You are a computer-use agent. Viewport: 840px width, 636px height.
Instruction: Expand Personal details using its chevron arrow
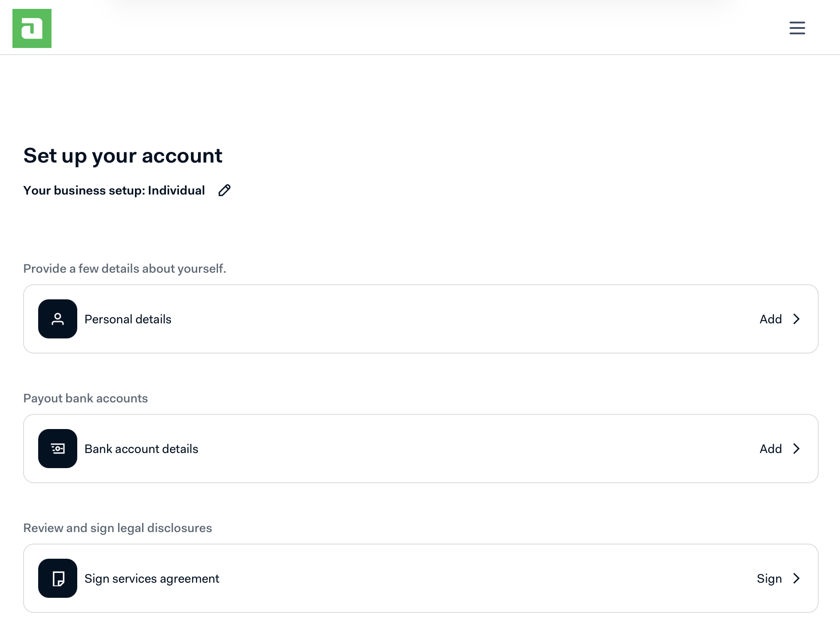796,319
